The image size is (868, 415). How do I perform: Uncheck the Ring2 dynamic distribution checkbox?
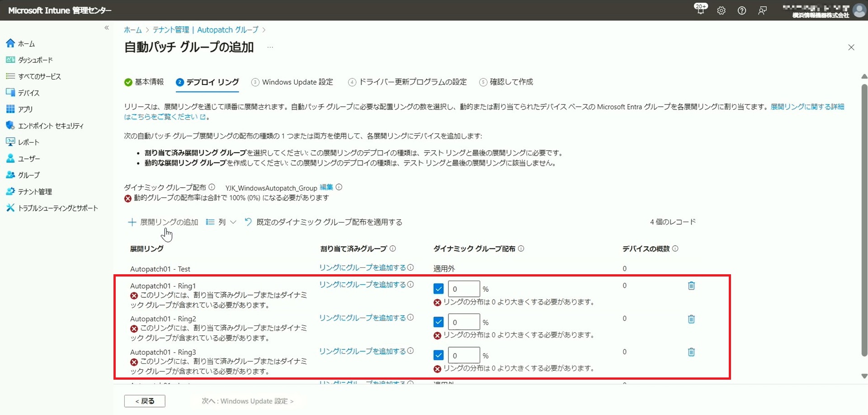tap(439, 322)
